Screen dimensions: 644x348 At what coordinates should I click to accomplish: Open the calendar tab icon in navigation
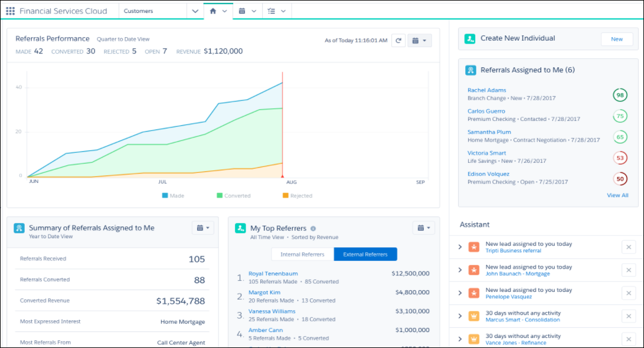pyautogui.click(x=242, y=11)
